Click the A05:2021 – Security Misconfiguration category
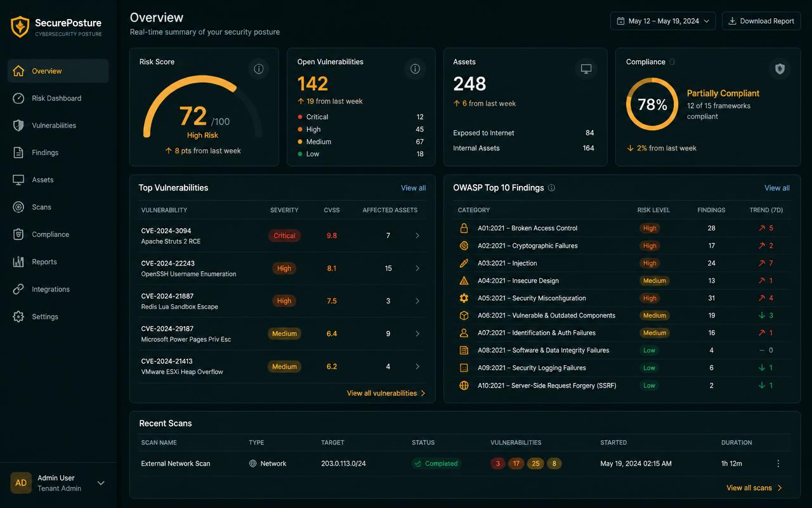Viewport: 812px width, 508px height. [x=532, y=298]
